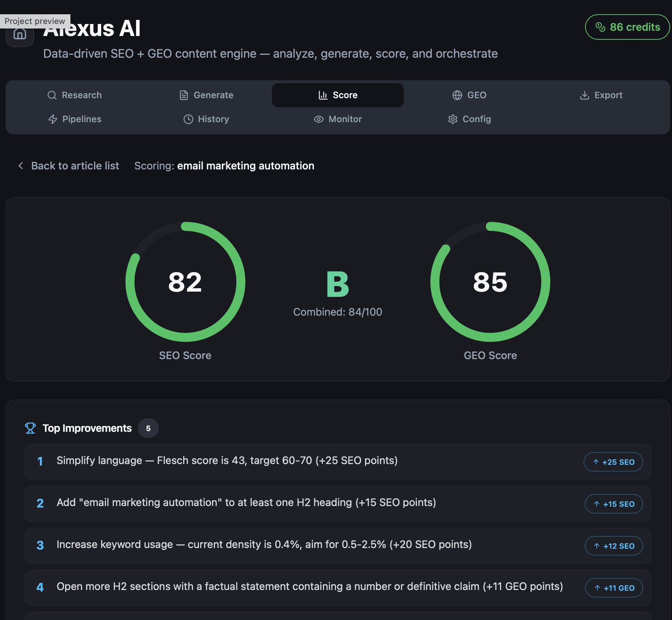Click the SEO Score label

pos(185,355)
